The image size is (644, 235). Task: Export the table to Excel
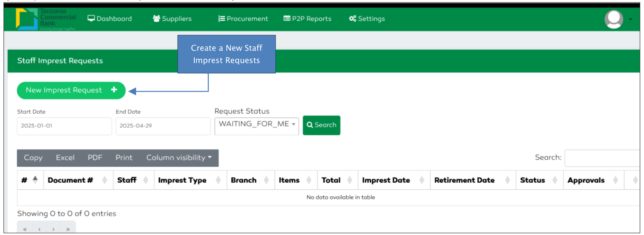(x=65, y=158)
